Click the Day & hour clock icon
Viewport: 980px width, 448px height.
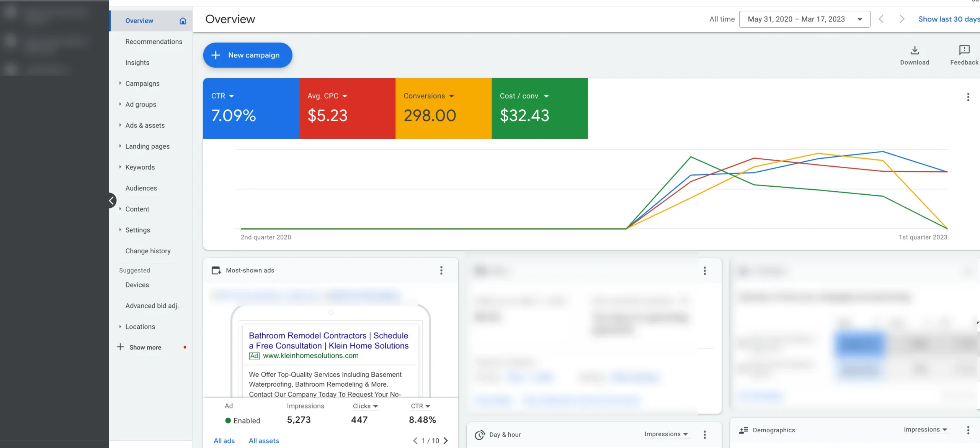tap(480, 435)
